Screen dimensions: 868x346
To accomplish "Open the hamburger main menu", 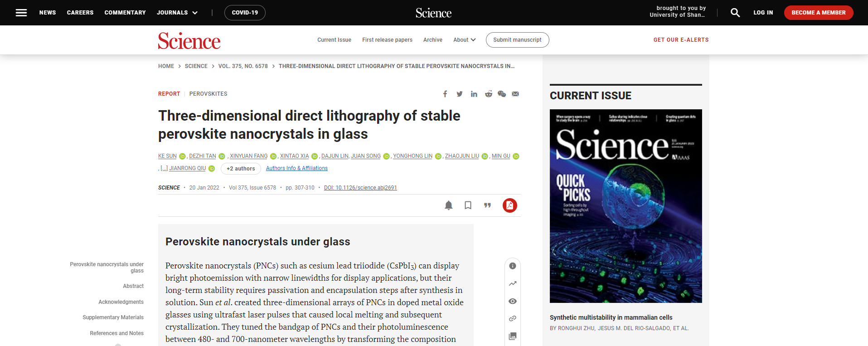I will tap(21, 13).
